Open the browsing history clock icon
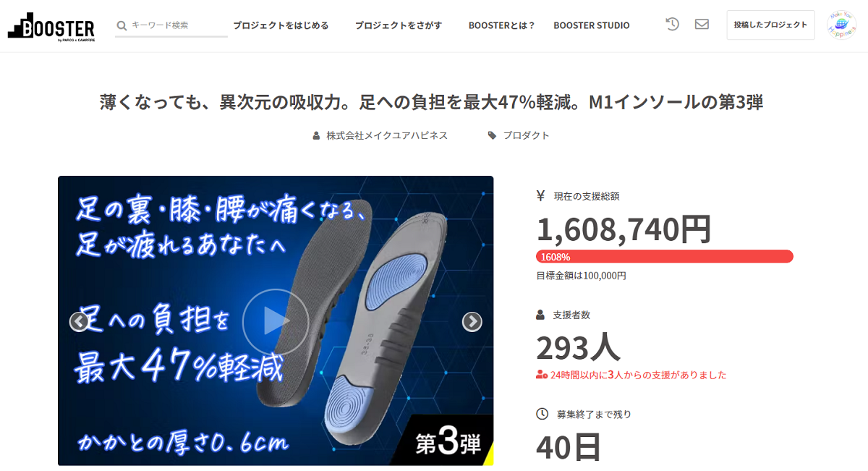This screenshot has width=868, height=471. [x=673, y=25]
